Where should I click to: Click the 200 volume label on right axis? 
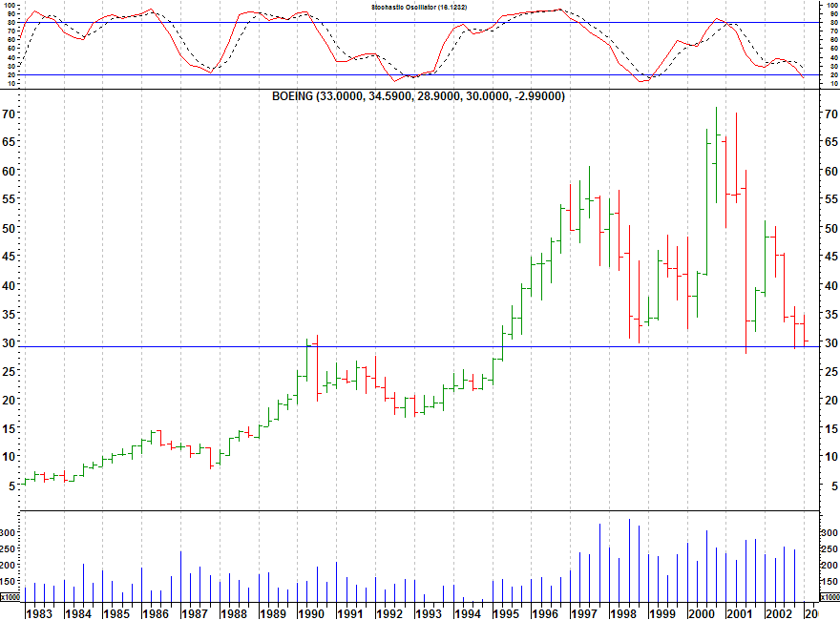click(x=829, y=566)
